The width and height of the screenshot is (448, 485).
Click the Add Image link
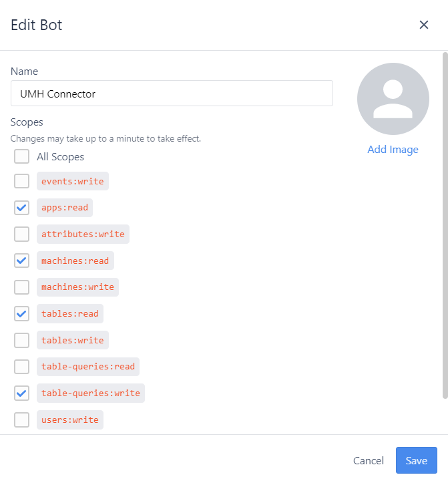[393, 150]
